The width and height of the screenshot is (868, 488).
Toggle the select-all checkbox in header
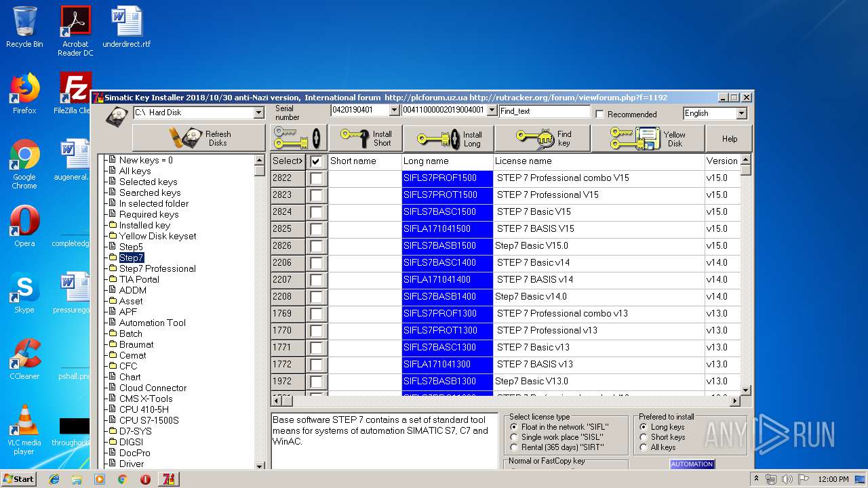click(x=316, y=161)
